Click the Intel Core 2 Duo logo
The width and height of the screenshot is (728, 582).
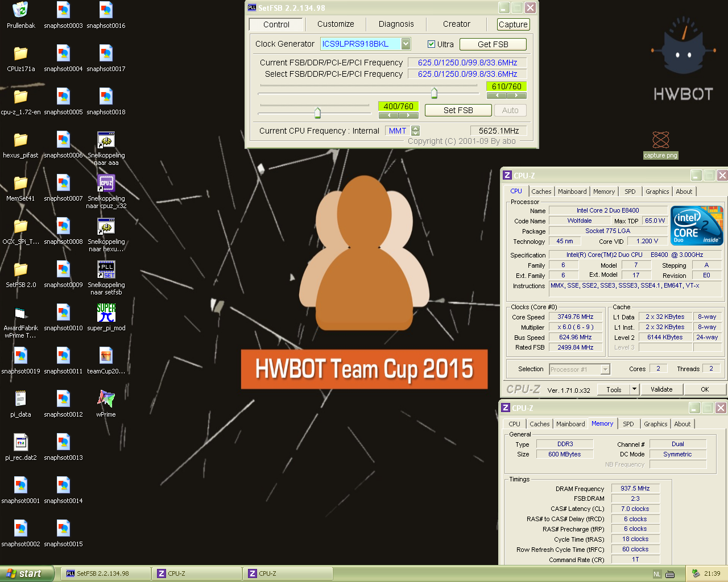(697, 226)
